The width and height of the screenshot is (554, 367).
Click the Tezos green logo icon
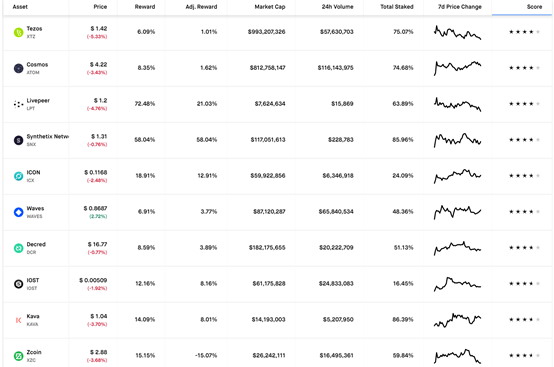coord(18,32)
